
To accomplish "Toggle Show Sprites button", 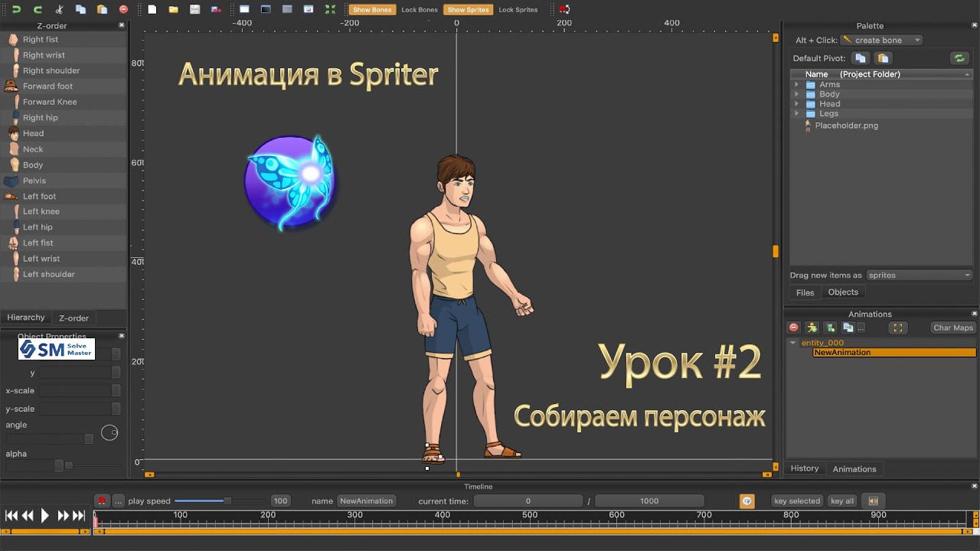I will tap(468, 10).
